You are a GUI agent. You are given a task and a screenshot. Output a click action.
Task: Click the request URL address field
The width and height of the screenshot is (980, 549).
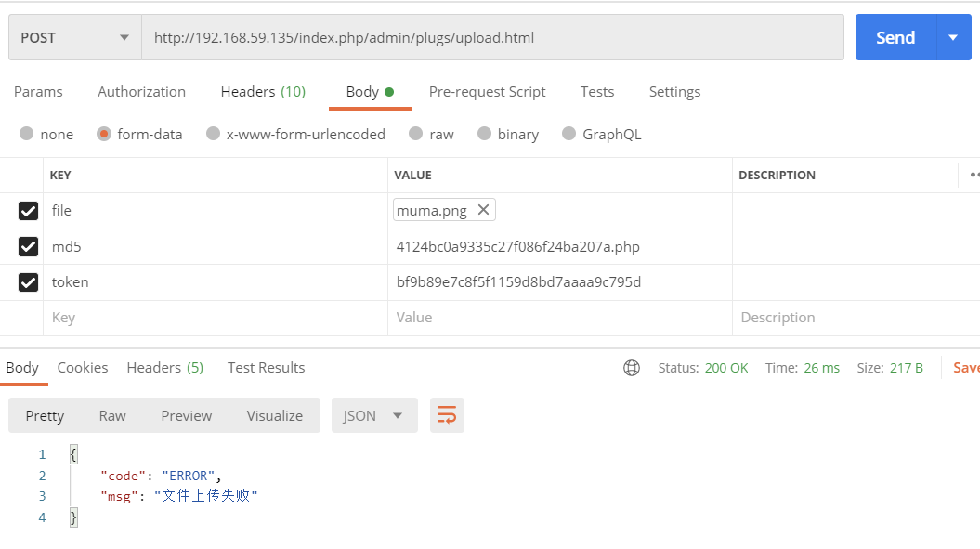tap(492, 38)
